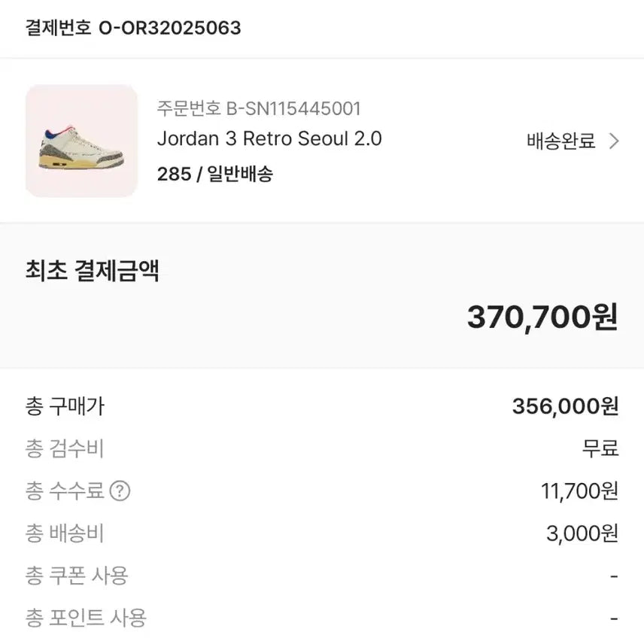Open the Jordan 3 Retro Seoul 2.0 product thumbnail
644x644 pixels.
81,141
